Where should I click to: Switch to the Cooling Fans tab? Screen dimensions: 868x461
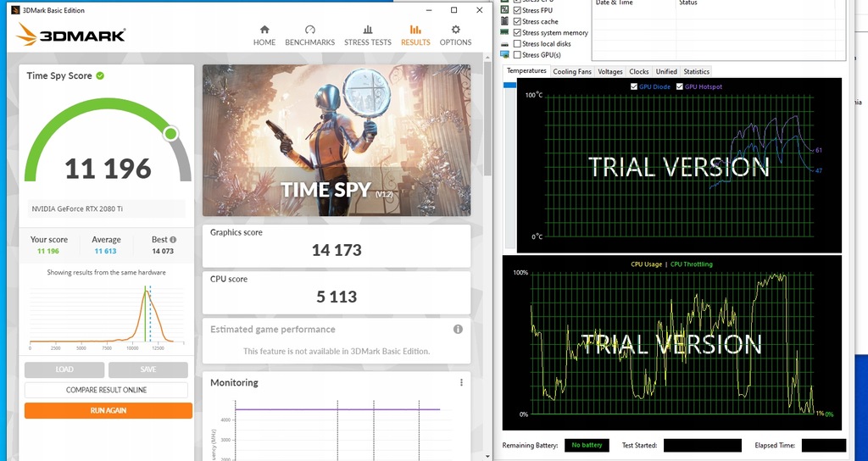tap(572, 71)
